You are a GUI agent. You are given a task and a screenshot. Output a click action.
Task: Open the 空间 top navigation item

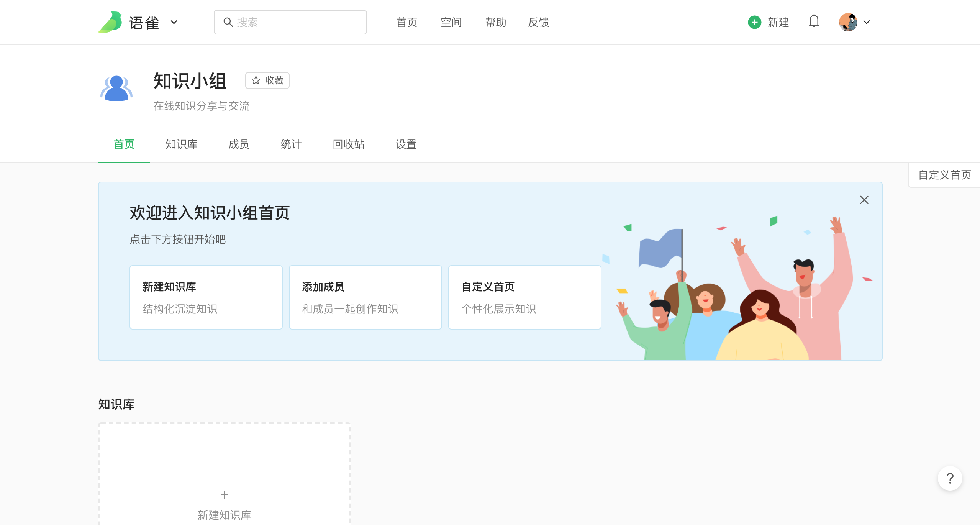pyautogui.click(x=451, y=22)
